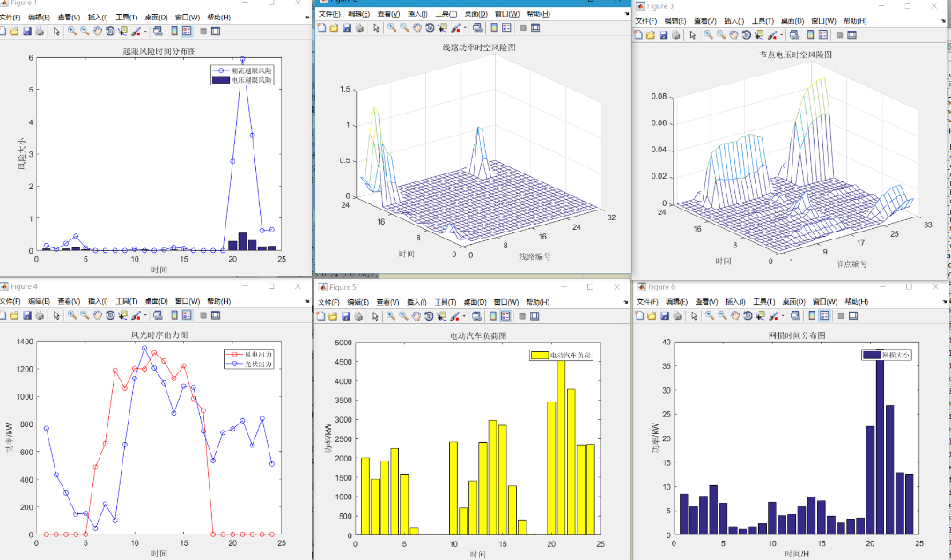
Task: Select Brush data tool in Figure 5
Action: click(454, 315)
